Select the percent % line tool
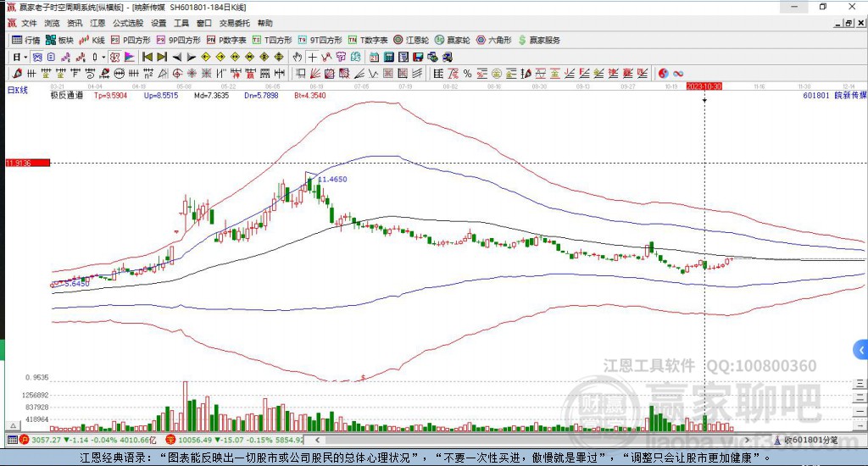 tap(467, 74)
